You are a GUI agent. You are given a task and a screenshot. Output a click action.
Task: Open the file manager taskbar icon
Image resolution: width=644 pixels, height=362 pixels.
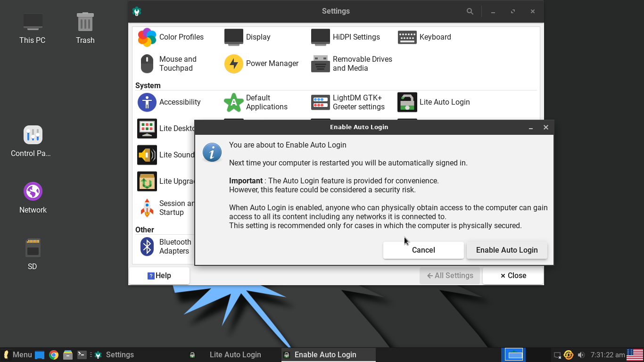click(68, 355)
